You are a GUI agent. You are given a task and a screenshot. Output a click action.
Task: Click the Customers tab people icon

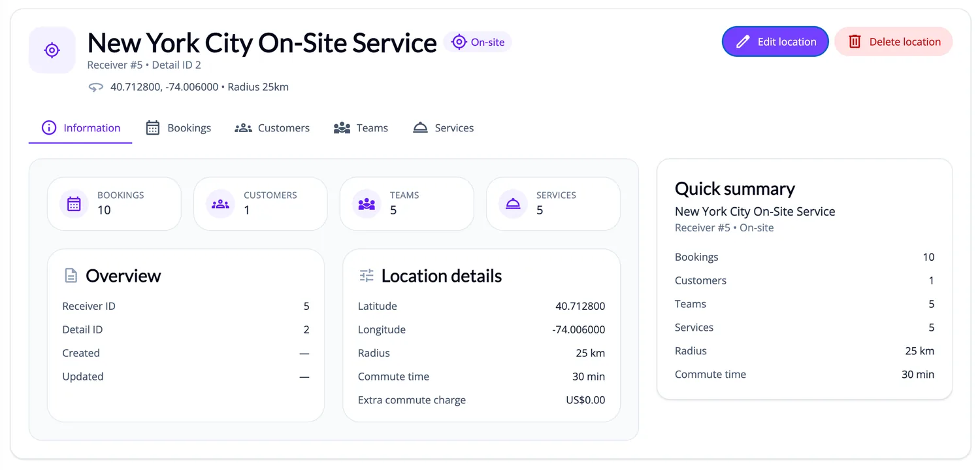pos(243,128)
